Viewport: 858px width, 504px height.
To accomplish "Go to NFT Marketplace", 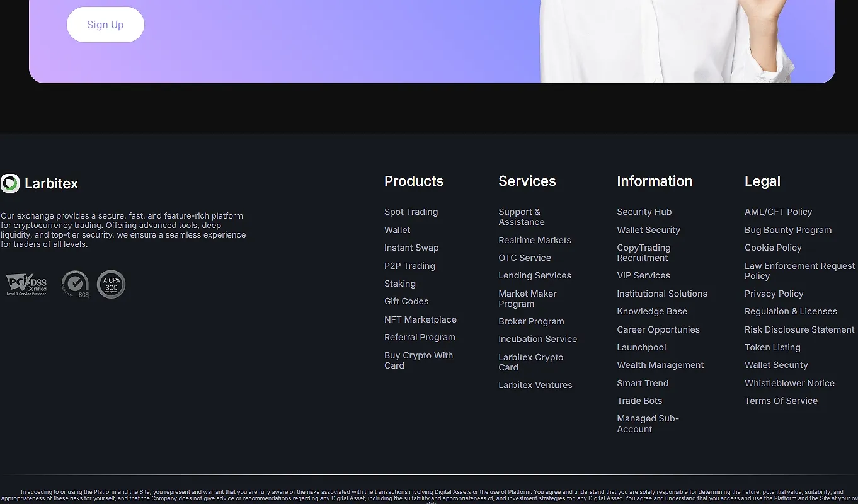I will (x=420, y=319).
